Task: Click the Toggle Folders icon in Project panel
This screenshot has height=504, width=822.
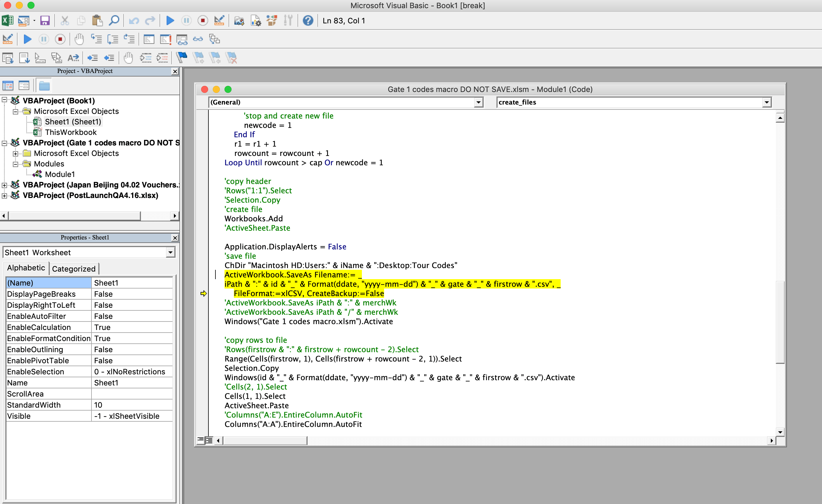Action: (x=44, y=86)
